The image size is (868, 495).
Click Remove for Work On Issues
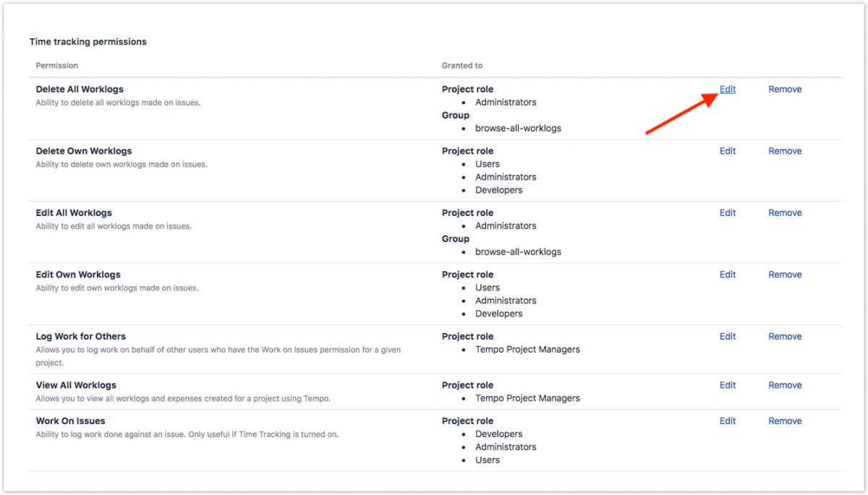[x=785, y=421]
